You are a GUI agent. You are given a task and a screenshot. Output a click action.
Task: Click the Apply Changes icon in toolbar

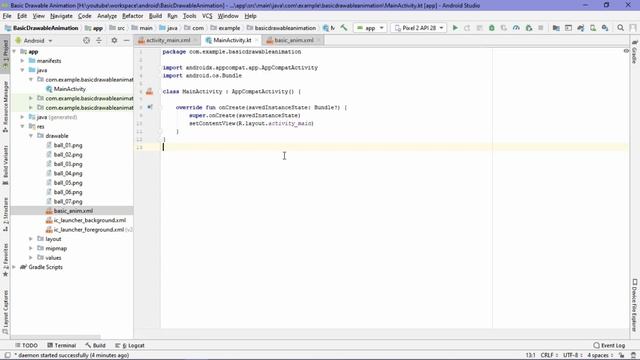pos(467,28)
